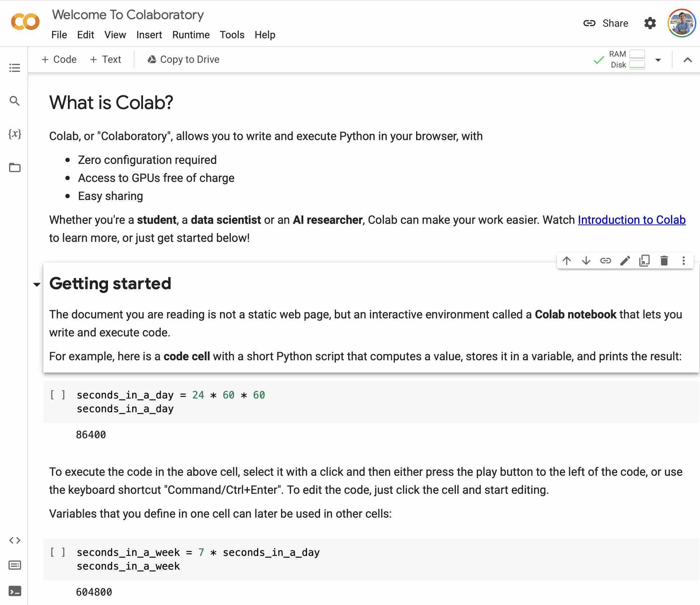Open the variables inspector {x} icon
This screenshot has width=700, height=605.
click(x=14, y=134)
